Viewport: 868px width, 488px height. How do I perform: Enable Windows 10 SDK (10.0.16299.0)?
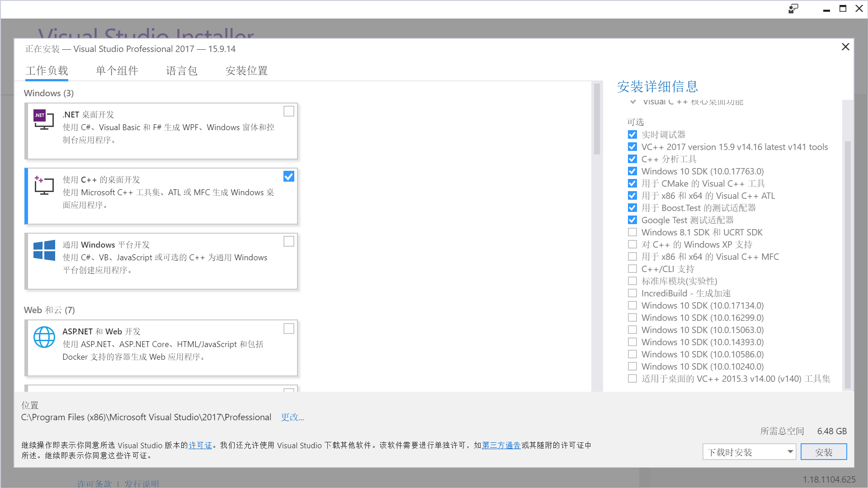point(632,318)
